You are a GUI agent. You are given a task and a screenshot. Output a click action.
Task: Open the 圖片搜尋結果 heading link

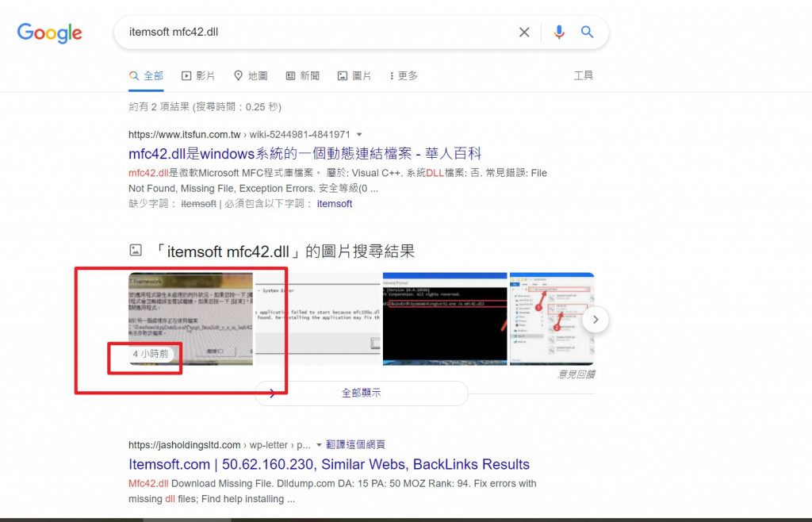[x=284, y=251]
